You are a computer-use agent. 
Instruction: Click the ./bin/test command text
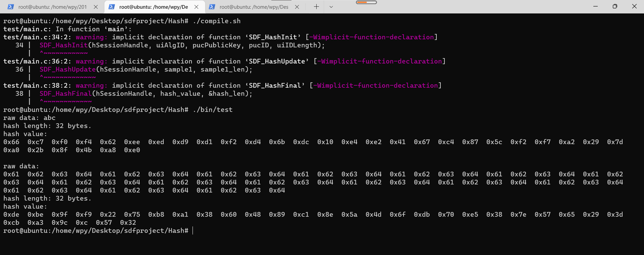(213, 110)
